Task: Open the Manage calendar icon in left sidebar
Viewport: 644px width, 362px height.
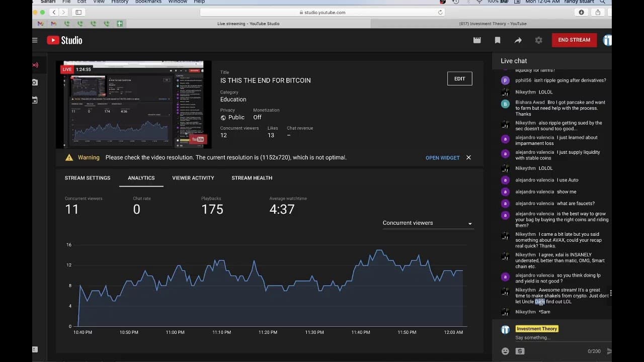Action: coord(35,100)
